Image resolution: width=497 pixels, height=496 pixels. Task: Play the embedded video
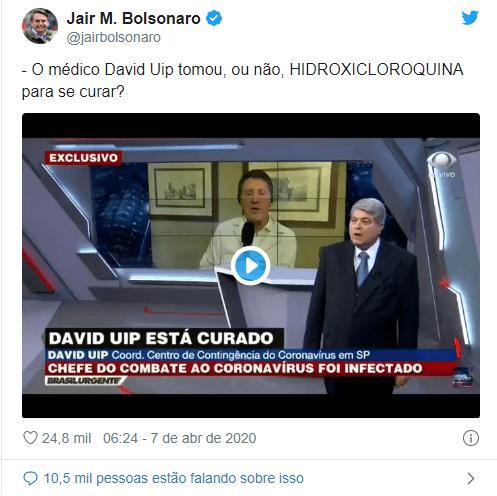click(x=250, y=266)
